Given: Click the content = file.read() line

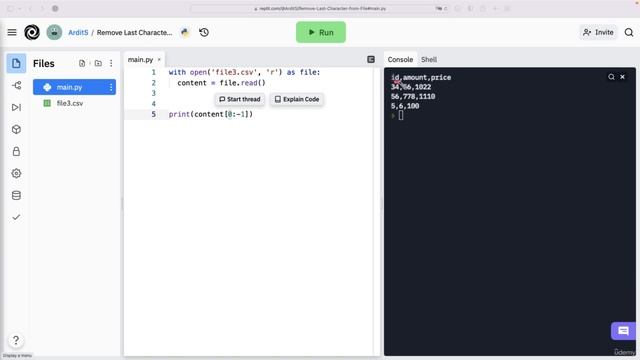Looking at the screenshot, I should pyautogui.click(x=221, y=83).
